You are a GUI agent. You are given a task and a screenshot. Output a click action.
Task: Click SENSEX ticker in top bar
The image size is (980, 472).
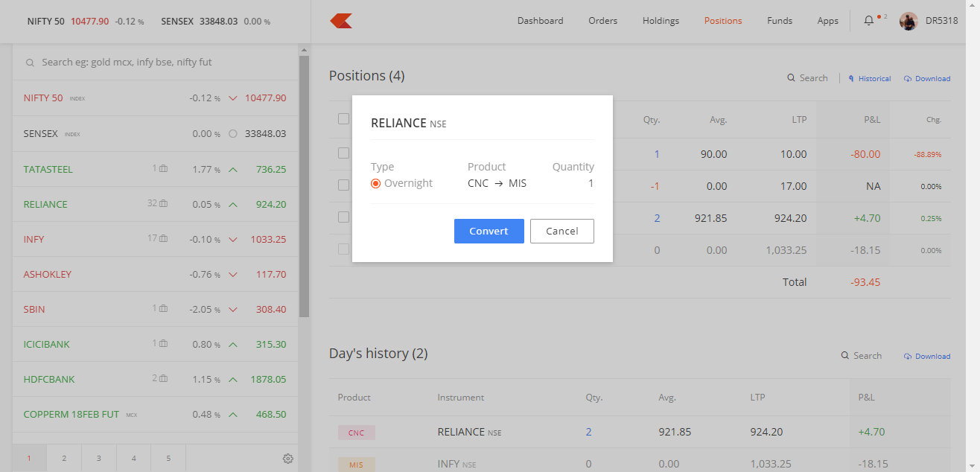click(216, 21)
